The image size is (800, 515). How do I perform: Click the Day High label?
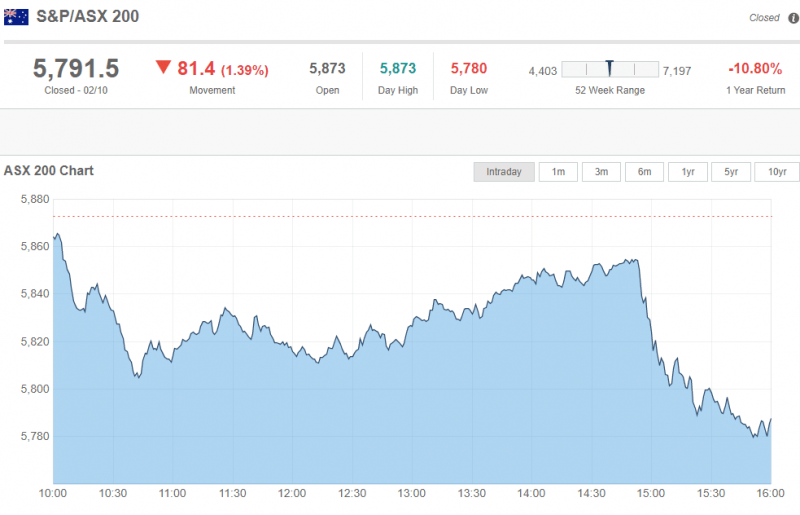click(398, 90)
